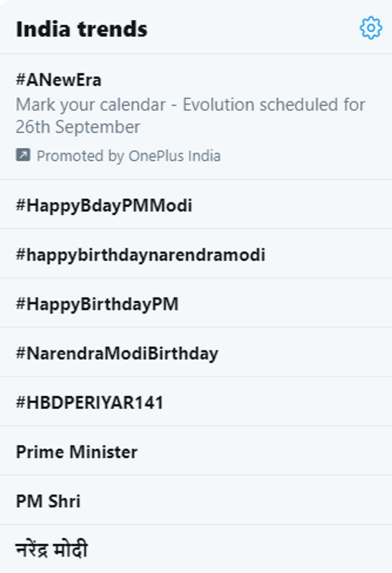Click "Evolution scheduled for" promo text
392x573 pixels.
(x=273, y=105)
